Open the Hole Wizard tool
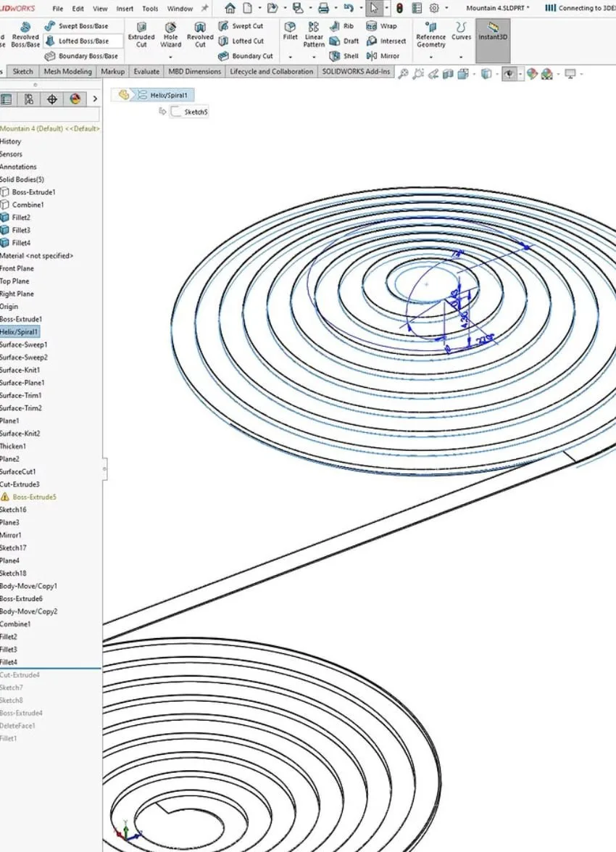The width and height of the screenshot is (616, 852). [x=170, y=36]
